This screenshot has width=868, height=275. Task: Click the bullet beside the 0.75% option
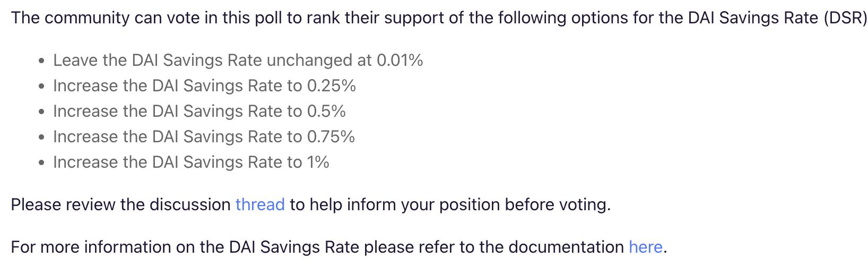pyautogui.click(x=42, y=137)
